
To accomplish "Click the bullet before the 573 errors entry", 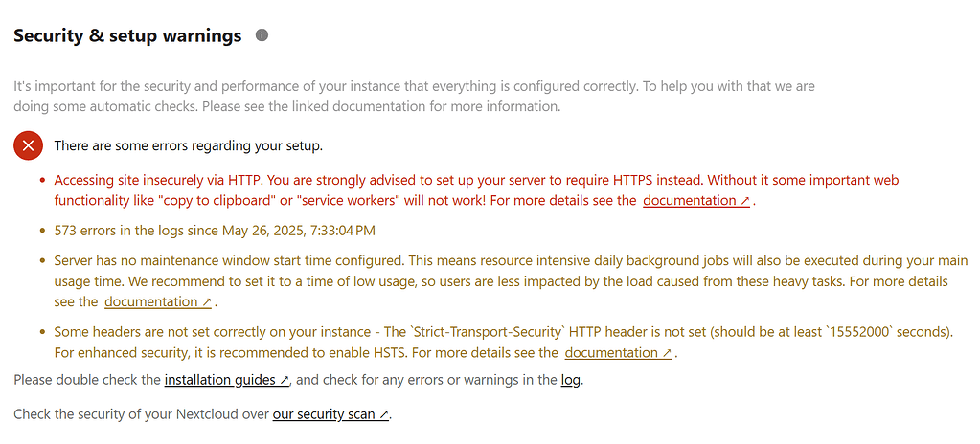I will pos(42,231).
